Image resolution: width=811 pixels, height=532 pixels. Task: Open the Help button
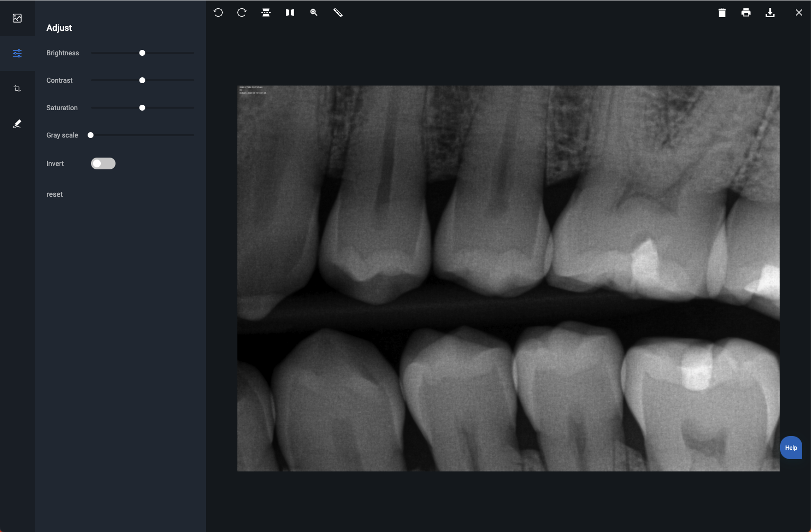[791, 447]
